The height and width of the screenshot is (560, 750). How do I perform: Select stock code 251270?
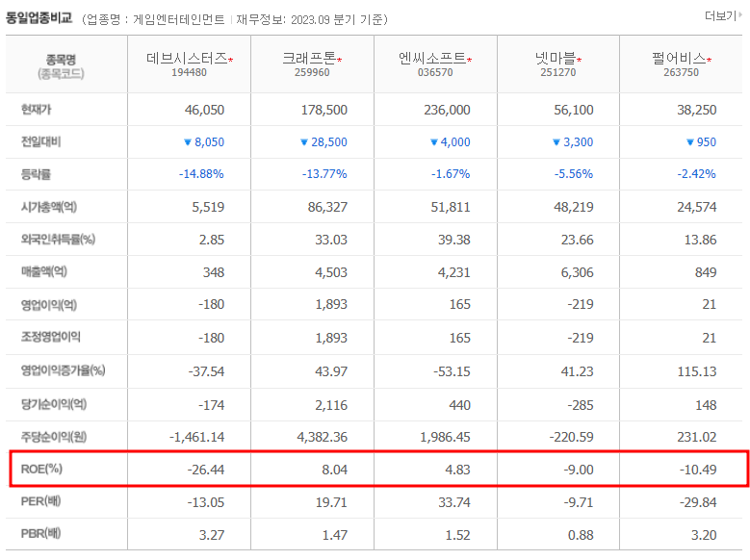tap(558, 73)
